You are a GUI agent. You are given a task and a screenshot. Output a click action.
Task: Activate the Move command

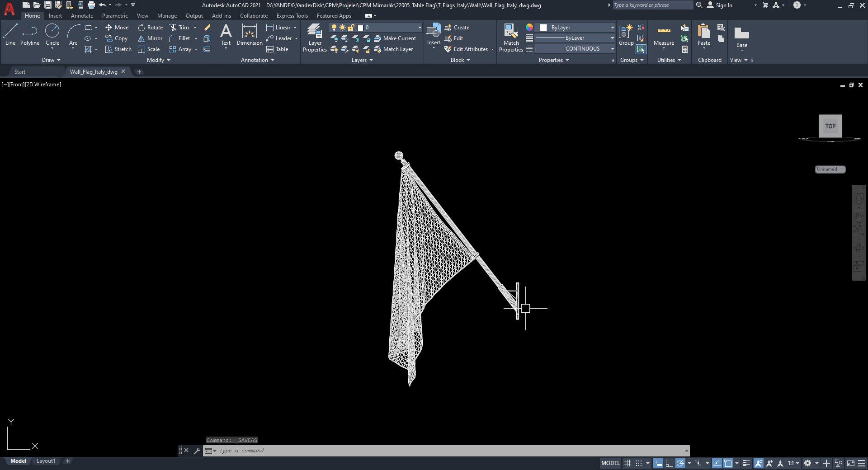pos(117,28)
